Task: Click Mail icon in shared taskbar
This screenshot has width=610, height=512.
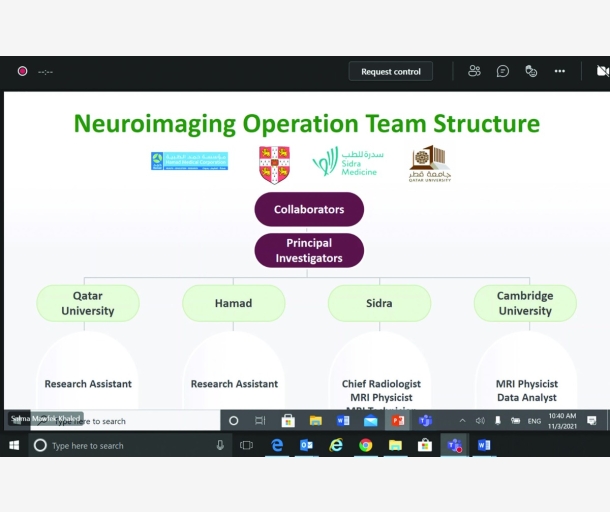Action: coord(370,421)
